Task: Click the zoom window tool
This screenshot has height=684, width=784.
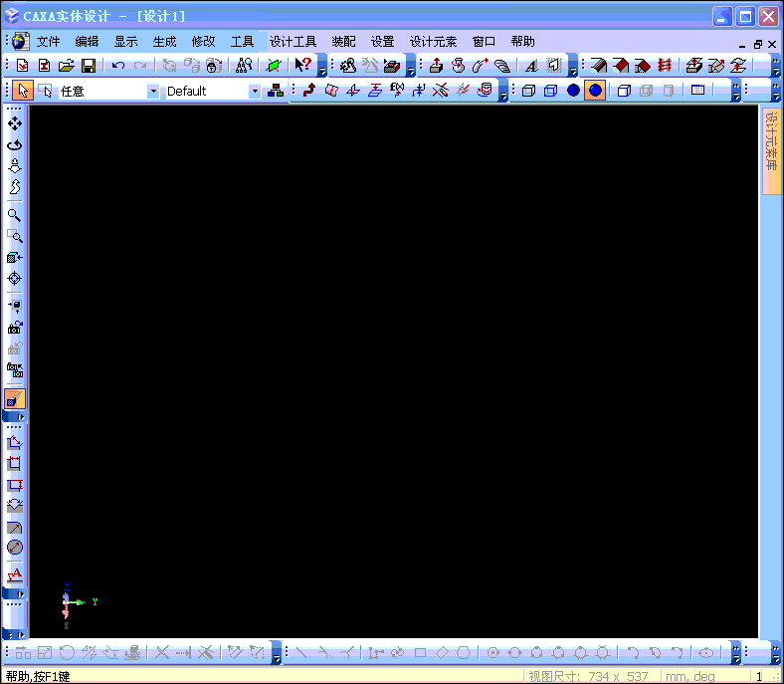Action: (x=15, y=236)
